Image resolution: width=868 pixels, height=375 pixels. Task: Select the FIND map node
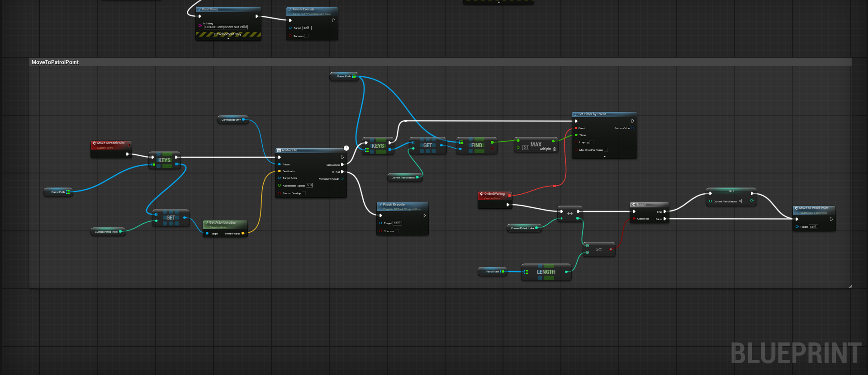point(477,145)
